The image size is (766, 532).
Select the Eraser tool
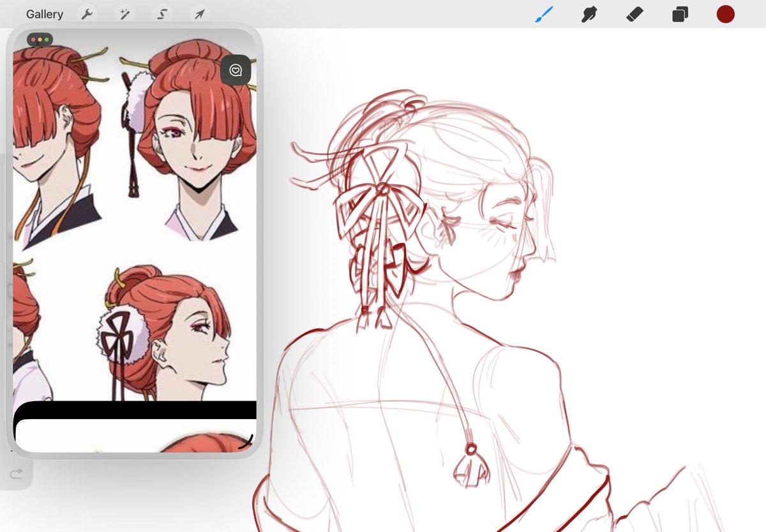point(635,14)
